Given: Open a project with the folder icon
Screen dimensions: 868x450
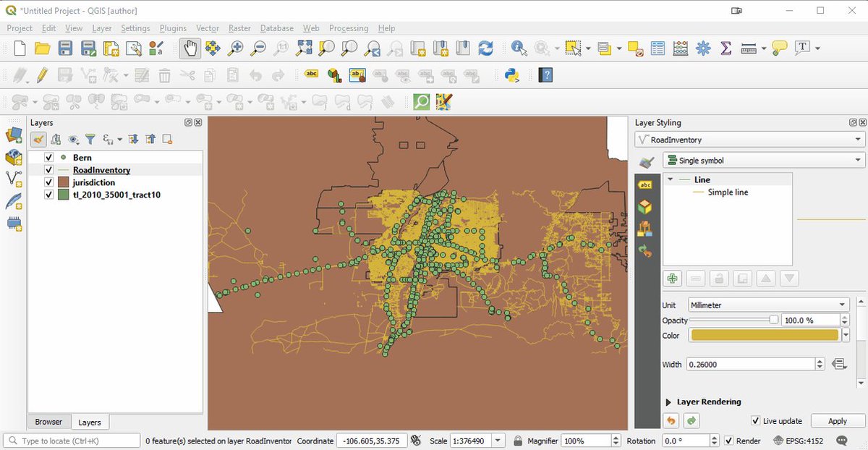Looking at the screenshot, I should (43, 48).
